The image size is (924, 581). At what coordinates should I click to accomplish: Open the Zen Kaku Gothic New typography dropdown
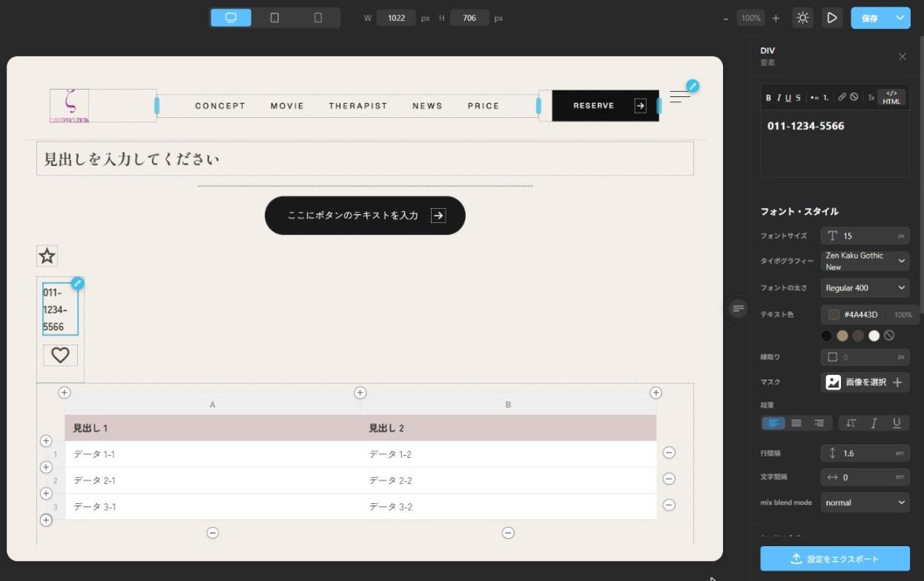coord(865,261)
